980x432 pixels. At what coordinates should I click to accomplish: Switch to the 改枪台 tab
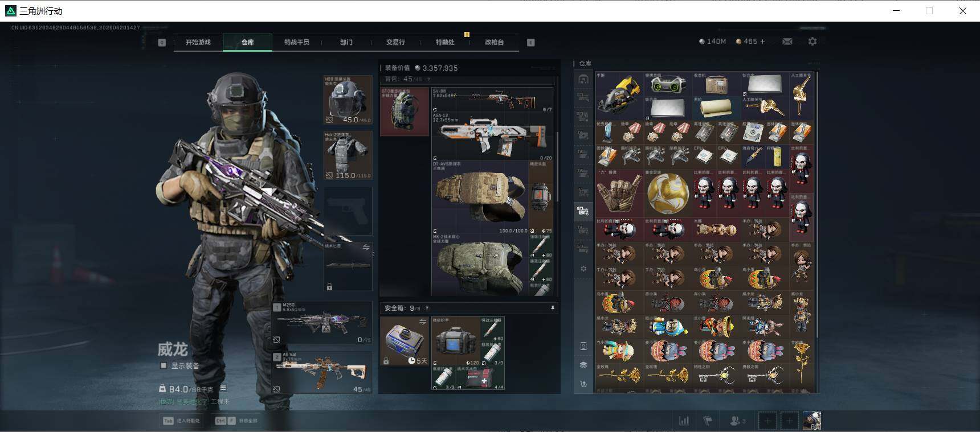coord(494,42)
